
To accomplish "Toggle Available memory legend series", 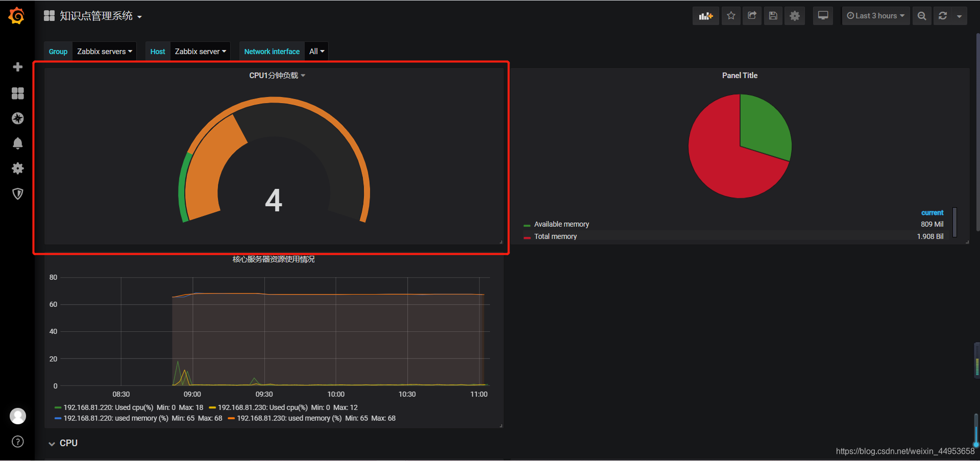I will tap(561, 224).
